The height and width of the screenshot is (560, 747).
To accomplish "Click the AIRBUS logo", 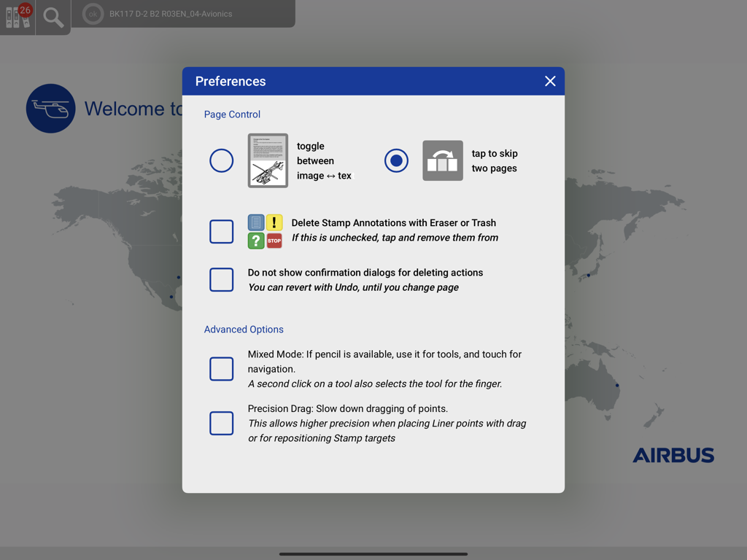I will 673,455.
